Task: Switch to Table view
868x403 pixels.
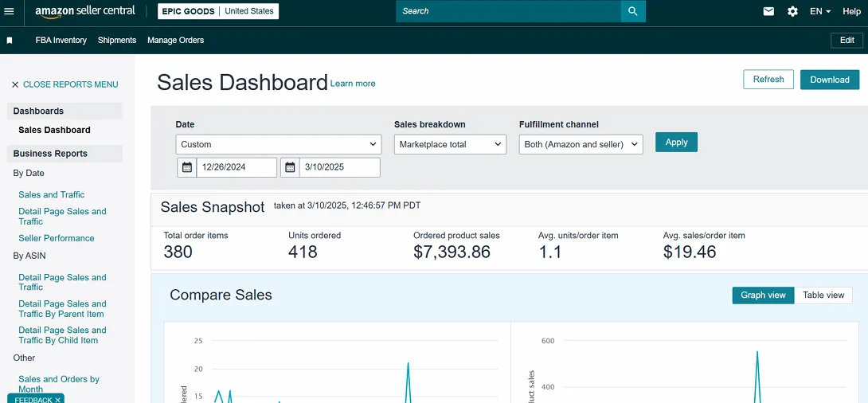Action: [x=823, y=295]
